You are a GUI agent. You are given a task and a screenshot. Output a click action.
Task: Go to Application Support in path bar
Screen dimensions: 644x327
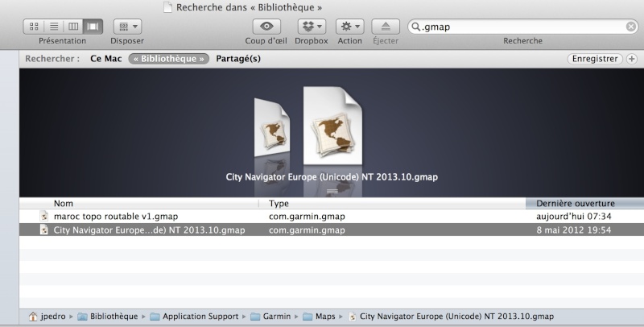(194, 317)
